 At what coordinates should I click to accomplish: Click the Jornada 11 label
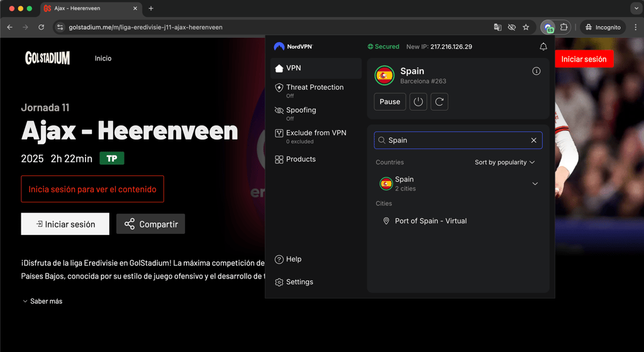[x=45, y=107]
